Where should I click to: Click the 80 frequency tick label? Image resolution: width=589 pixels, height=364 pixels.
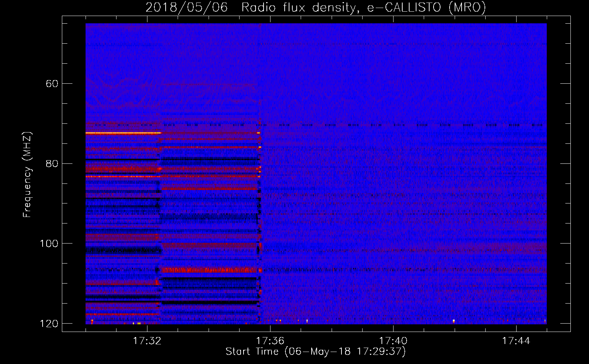pos(52,163)
